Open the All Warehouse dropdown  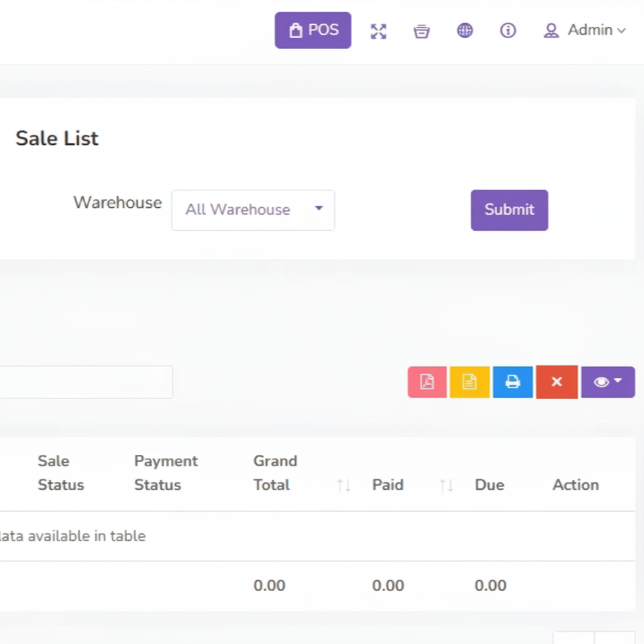[x=253, y=210]
